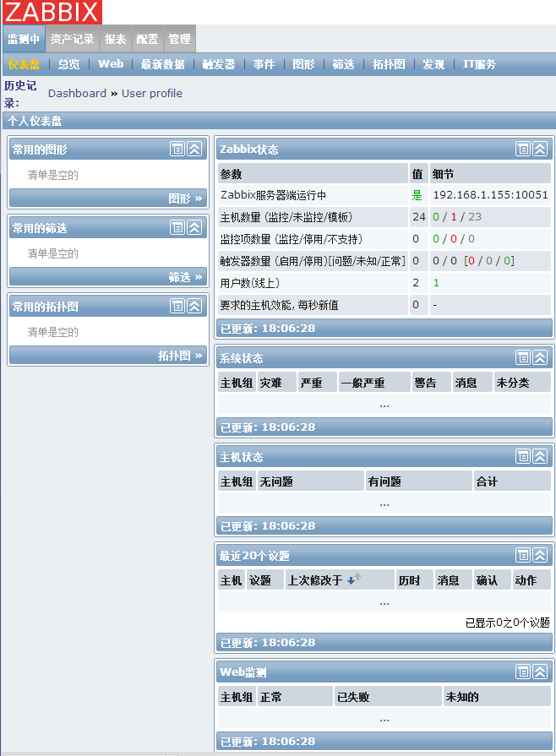Click 要求的主机效能, 每秒新值 row label

279,305
